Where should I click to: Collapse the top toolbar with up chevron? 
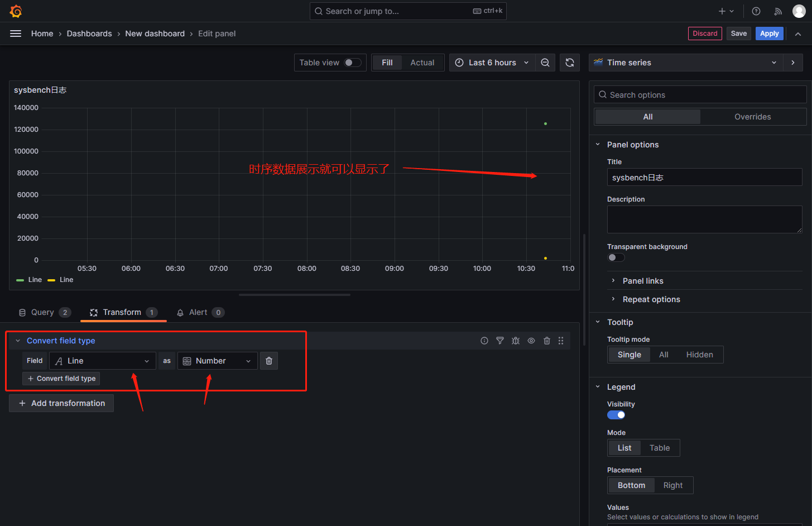(x=798, y=34)
